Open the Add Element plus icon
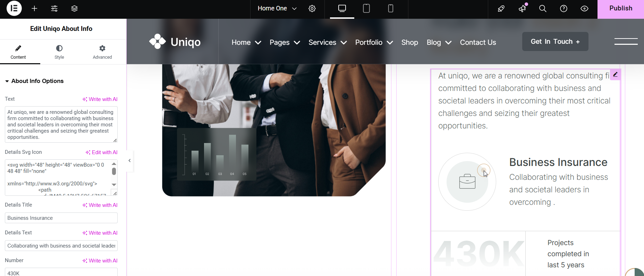Viewport: 644px width, 276px height. tap(34, 9)
